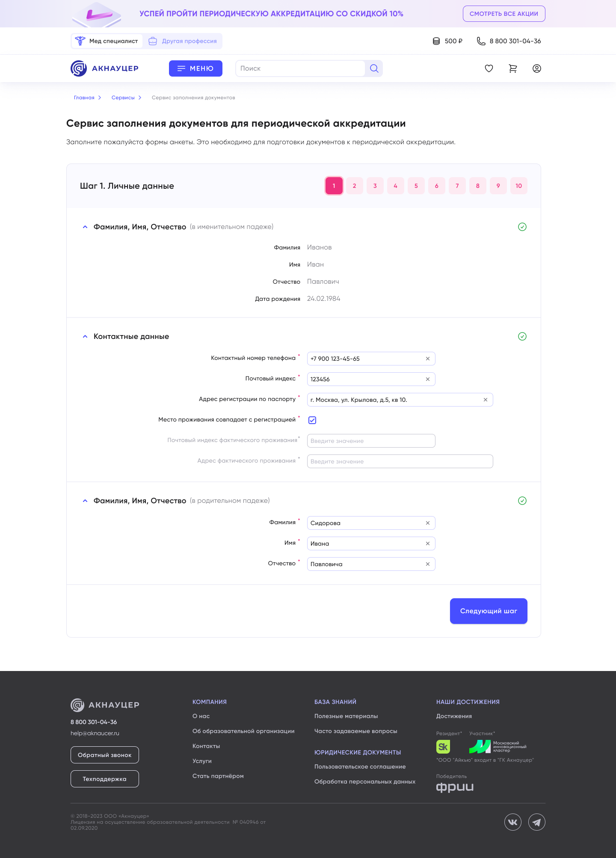Image resolution: width=616 pixels, height=858 pixels.
Task: Go to step 5 of the form
Action: click(x=416, y=186)
